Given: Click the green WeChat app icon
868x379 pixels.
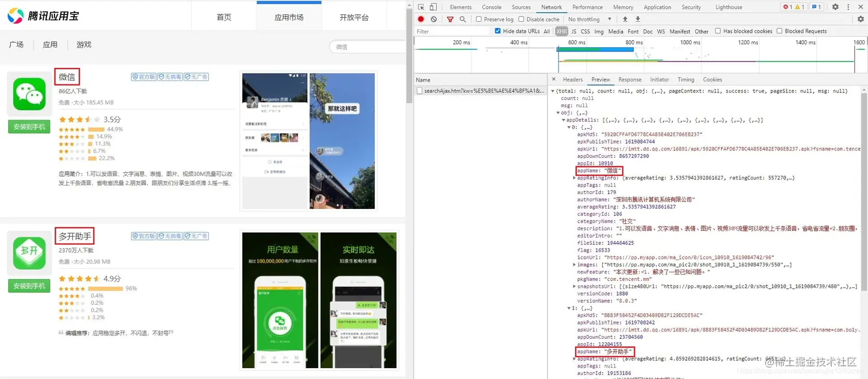Looking at the screenshot, I should [x=29, y=94].
